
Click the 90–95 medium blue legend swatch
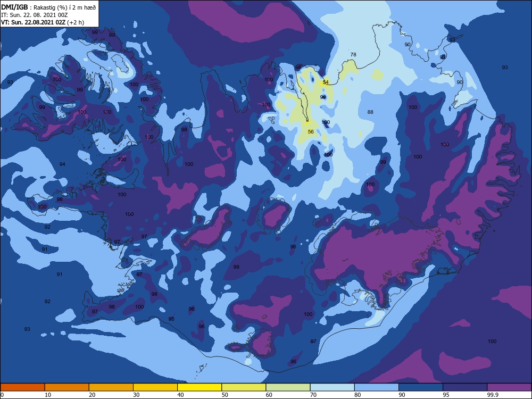(x=421, y=387)
